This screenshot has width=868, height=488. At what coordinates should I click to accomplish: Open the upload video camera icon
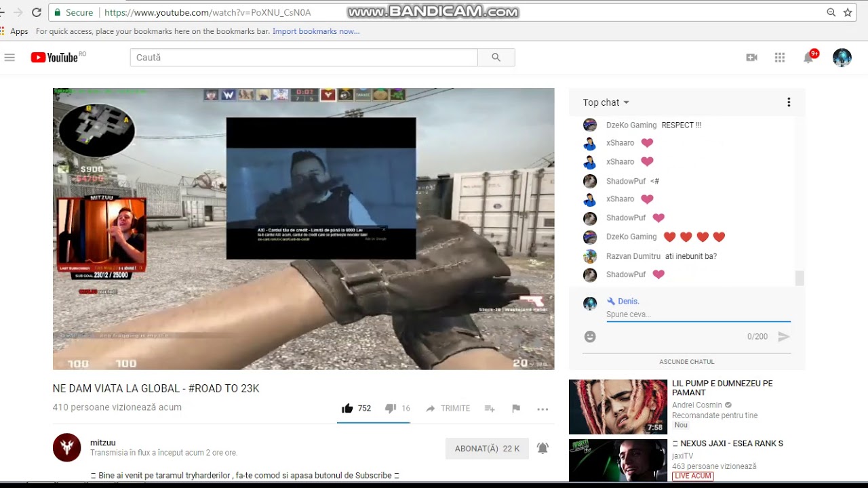tap(751, 58)
